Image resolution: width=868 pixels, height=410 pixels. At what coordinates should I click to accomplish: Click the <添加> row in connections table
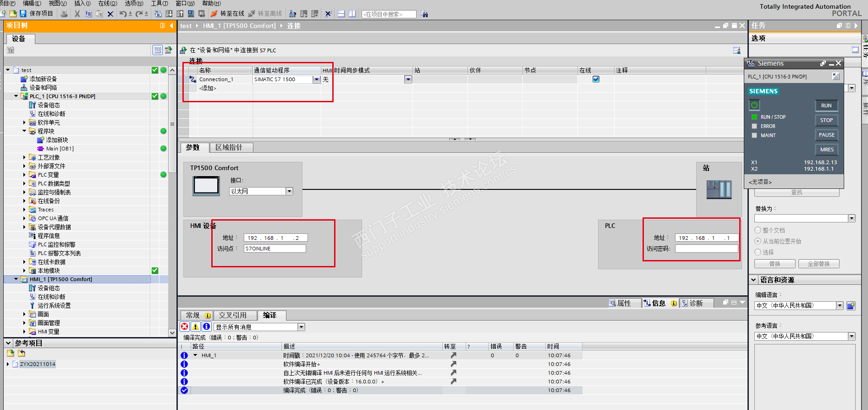[x=208, y=88]
